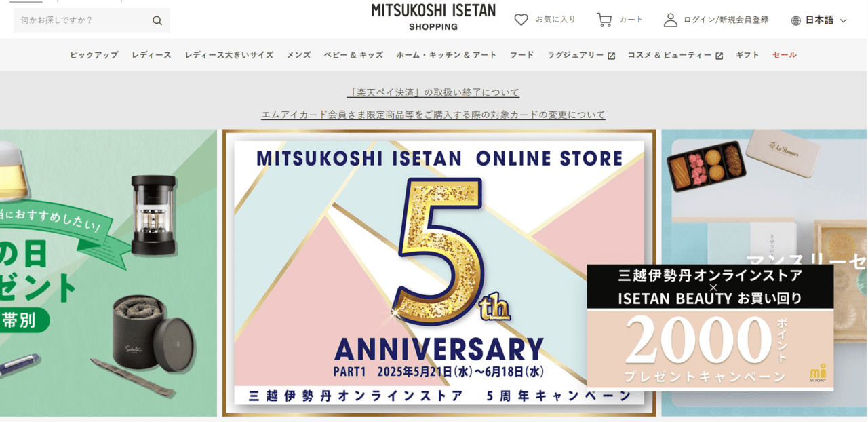This screenshot has width=868, height=422.
Task: Click the external link icon beside ラグジュアリー
Action: pyautogui.click(x=611, y=56)
